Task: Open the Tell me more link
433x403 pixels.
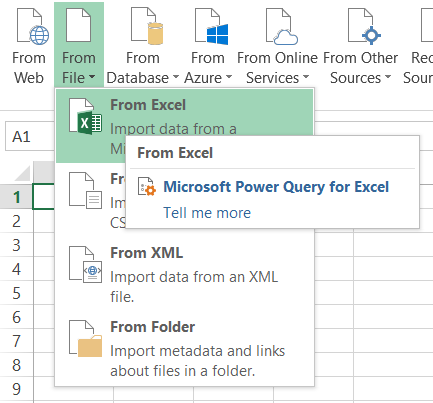Action: click(207, 213)
